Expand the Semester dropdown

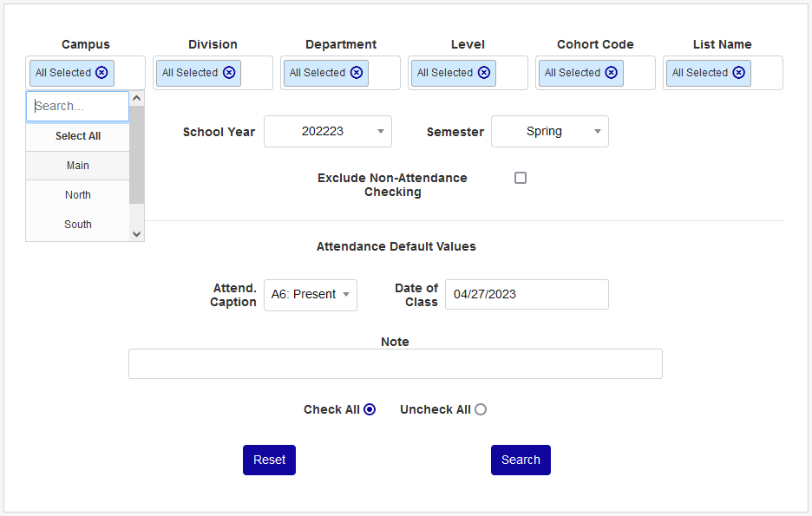click(x=550, y=132)
